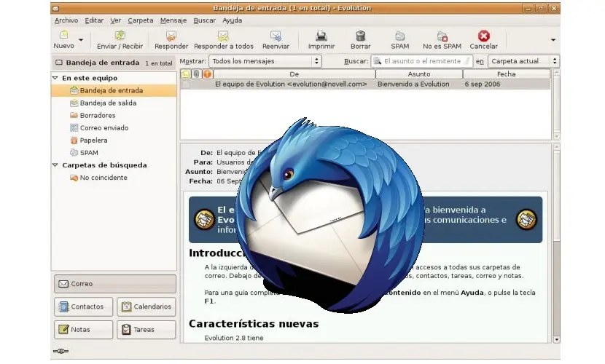Click the Imprimir printer icon
Image resolution: width=605 pixels, height=364 pixels.
(x=321, y=36)
